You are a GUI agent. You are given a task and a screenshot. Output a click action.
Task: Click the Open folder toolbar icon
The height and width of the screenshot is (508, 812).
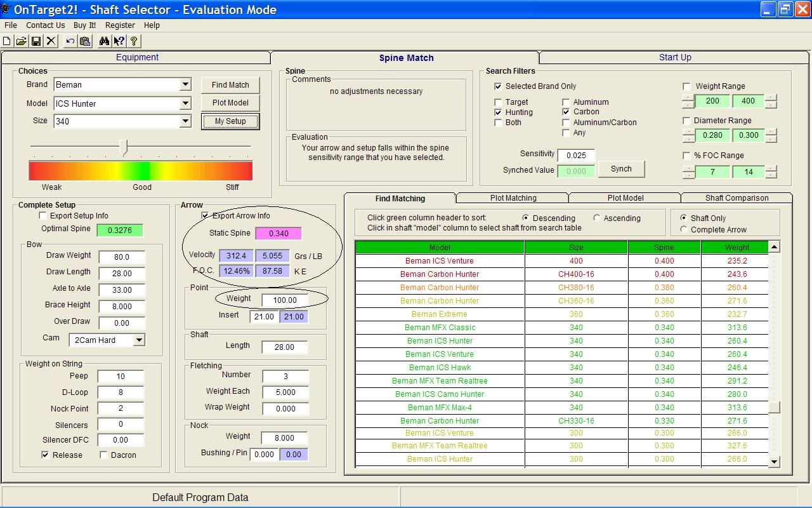coord(22,41)
